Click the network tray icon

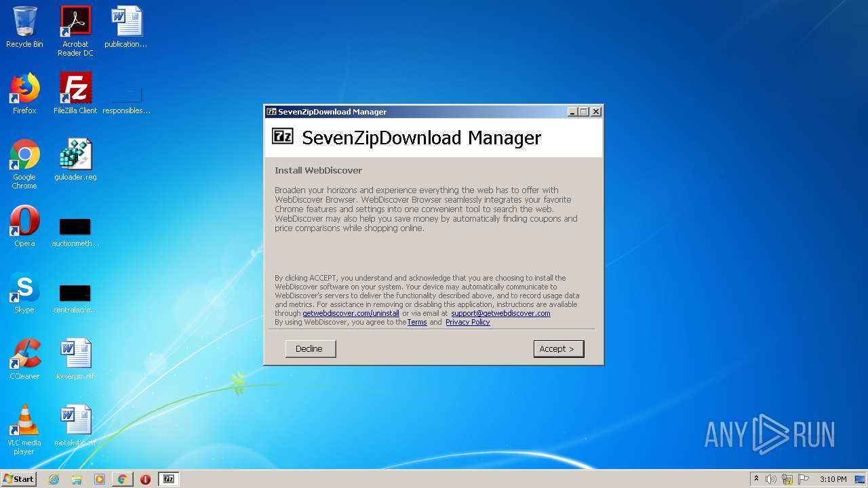[x=787, y=479]
